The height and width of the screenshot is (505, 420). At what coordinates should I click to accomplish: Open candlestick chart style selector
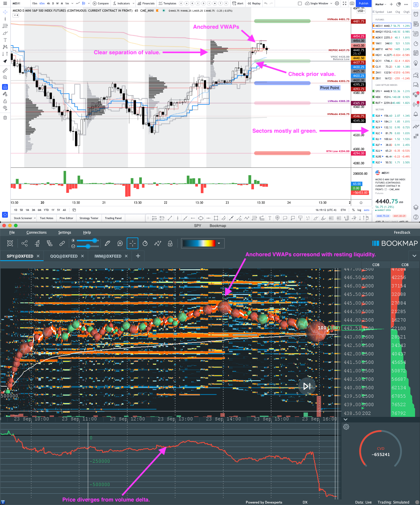[84, 4]
